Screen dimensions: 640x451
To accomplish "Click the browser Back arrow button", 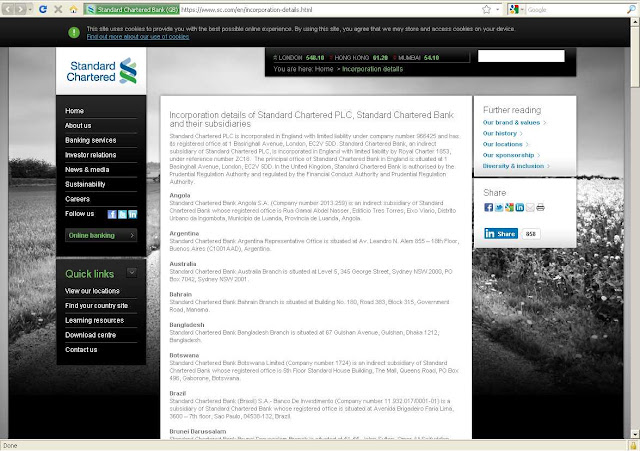I will (9, 9).
